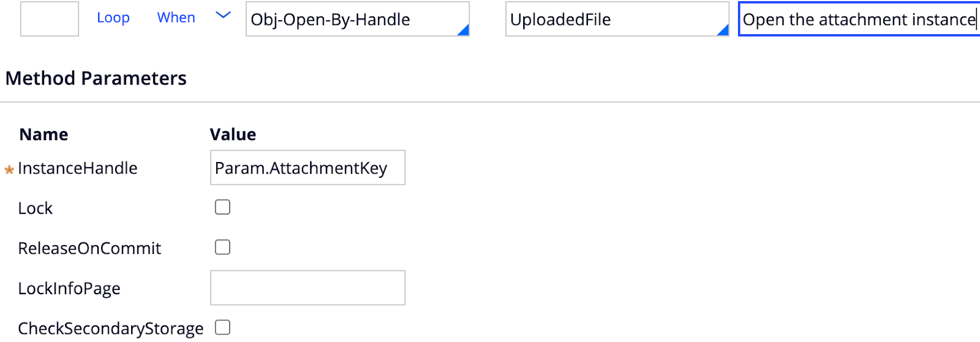980x342 pixels.
Task: Open the When precondition link
Action: pos(176,18)
